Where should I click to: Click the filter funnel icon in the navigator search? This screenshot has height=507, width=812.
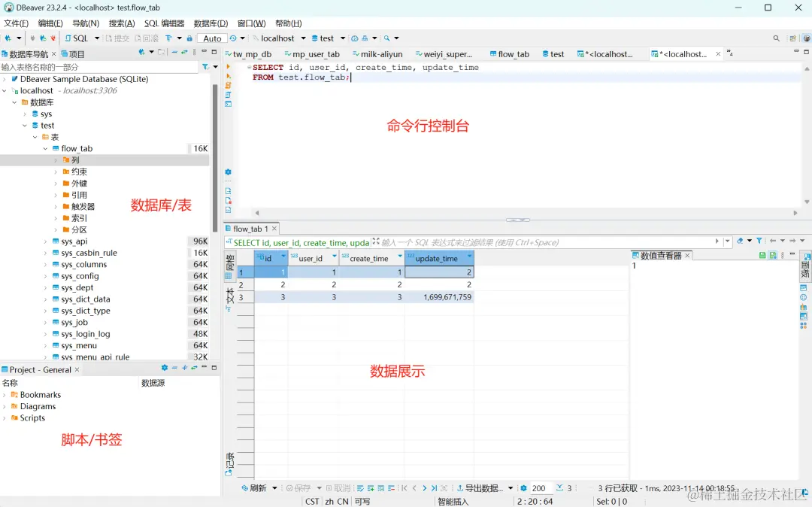205,67
